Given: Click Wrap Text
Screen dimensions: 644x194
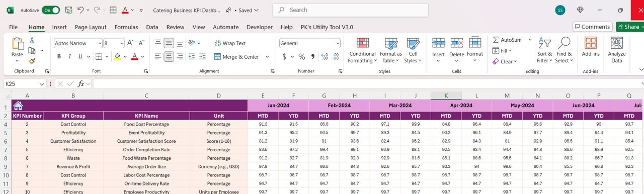Looking at the screenshot, I should [x=230, y=43].
